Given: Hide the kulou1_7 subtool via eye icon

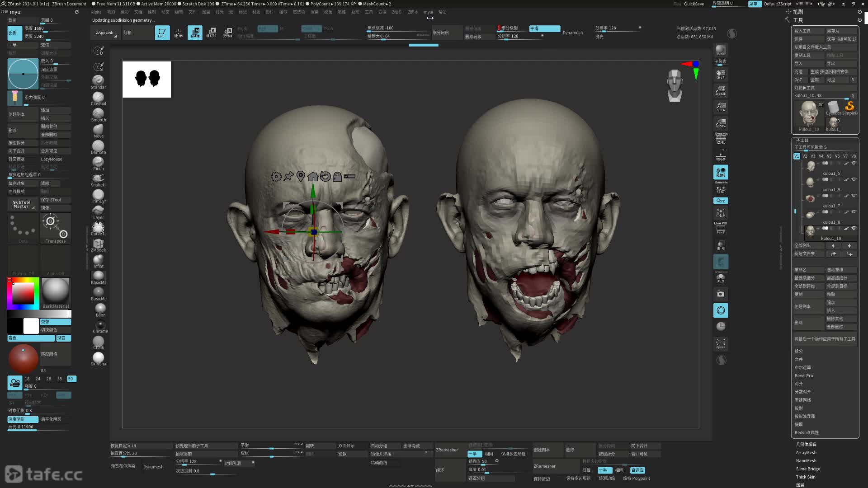Looking at the screenshot, I should point(854,196).
